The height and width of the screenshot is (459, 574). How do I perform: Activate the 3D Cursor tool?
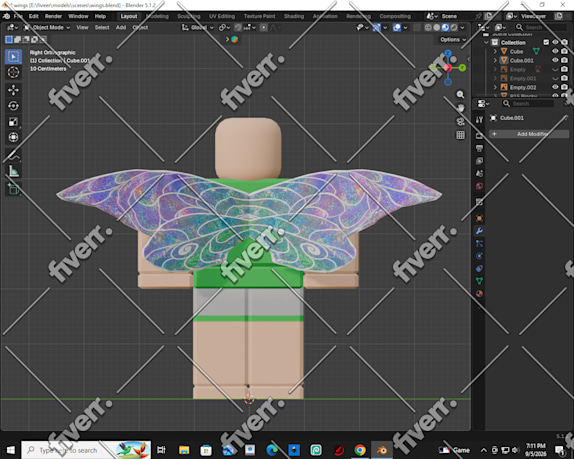tap(14, 72)
